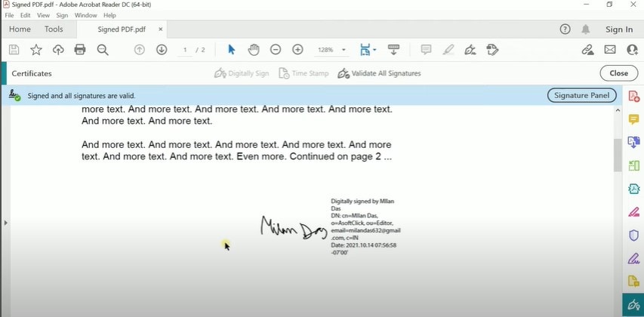
Task: Click scroll up arrow of document
Action: pos(618,110)
